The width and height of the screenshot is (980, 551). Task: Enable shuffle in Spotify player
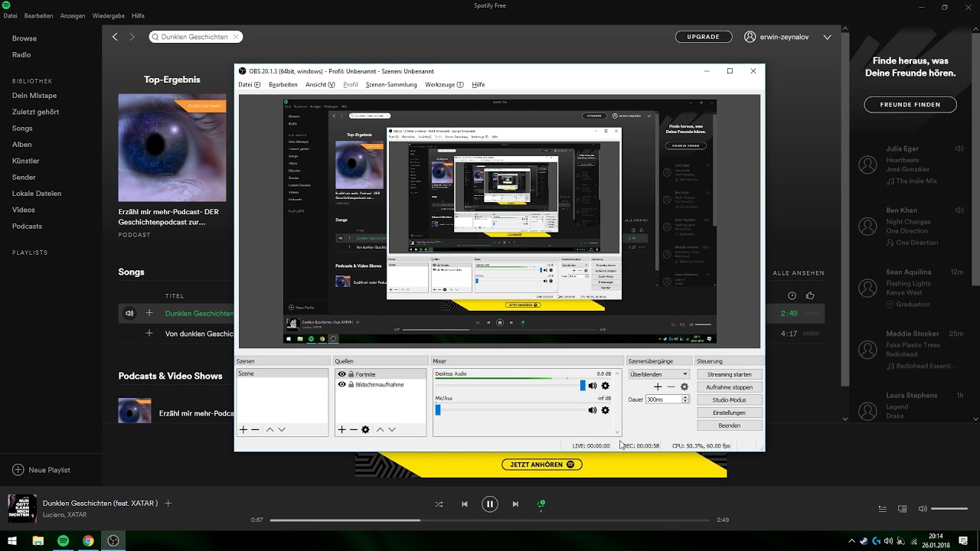439,504
